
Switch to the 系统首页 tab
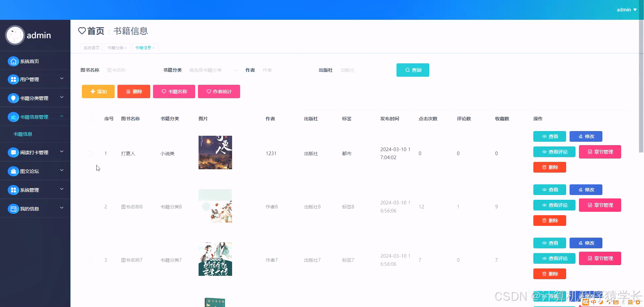point(92,48)
